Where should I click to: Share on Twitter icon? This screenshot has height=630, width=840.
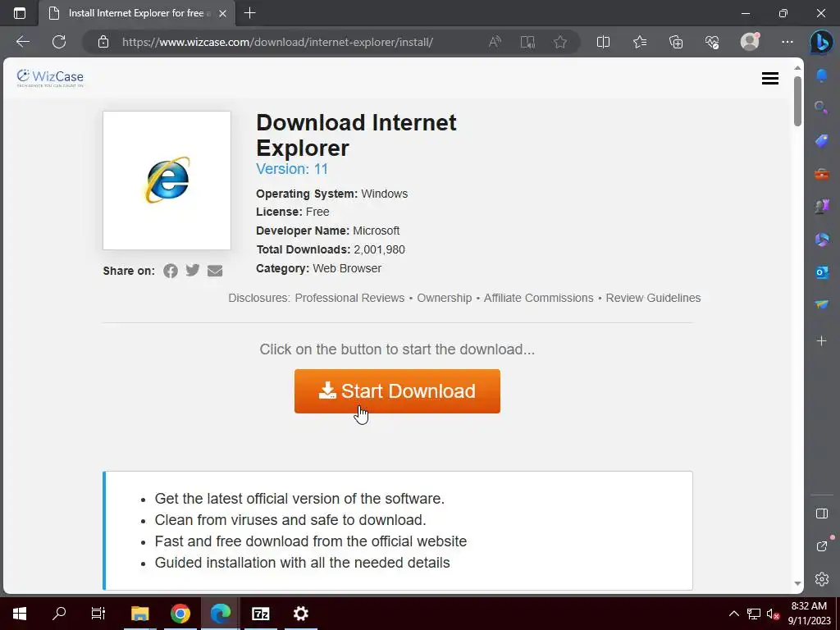pyautogui.click(x=193, y=270)
